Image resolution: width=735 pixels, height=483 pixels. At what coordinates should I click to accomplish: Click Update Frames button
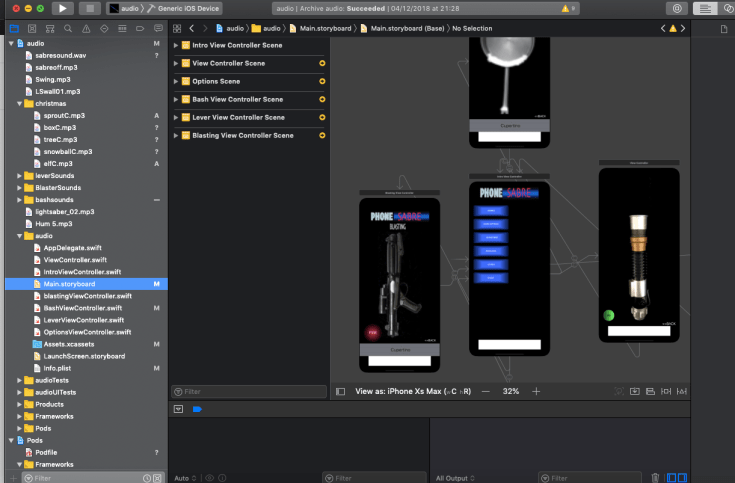[x=619, y=392]
